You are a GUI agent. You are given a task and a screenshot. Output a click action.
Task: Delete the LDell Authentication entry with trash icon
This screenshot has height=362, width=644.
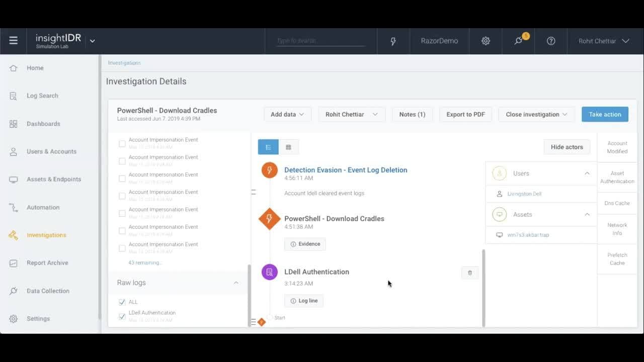click(470, 273)
